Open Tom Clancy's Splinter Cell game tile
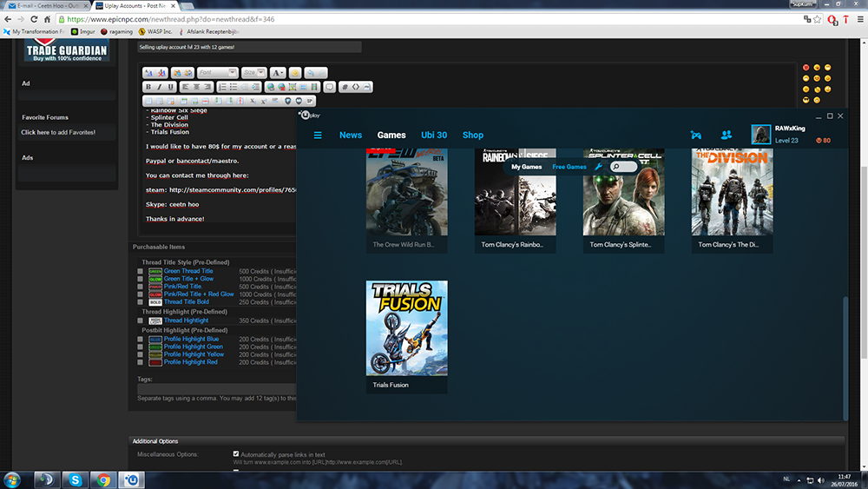 tap(623, 201)
